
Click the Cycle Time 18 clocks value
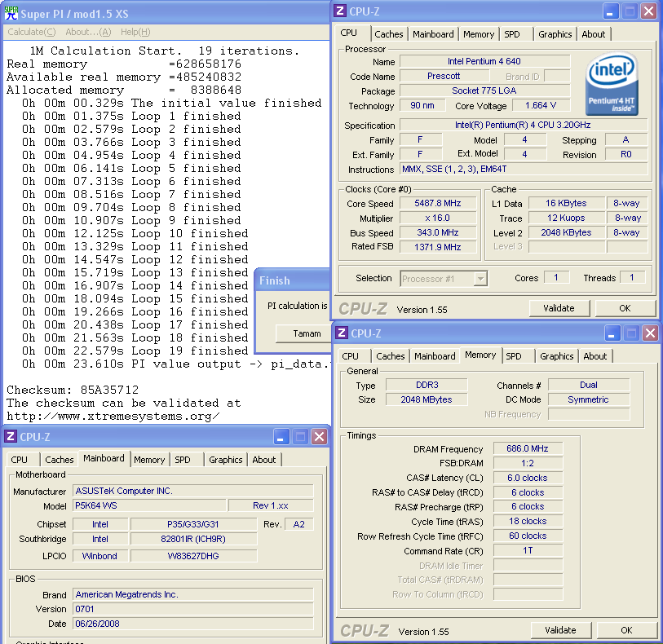tap(528, 522)
